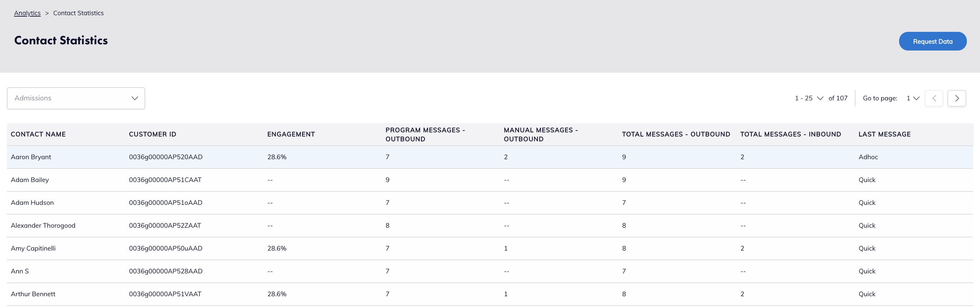Image resolution: width=980 pixels, height=308 pixels.
Task: Click the Last Message column header
Action: pyautogui.click(x=885, y=134)
